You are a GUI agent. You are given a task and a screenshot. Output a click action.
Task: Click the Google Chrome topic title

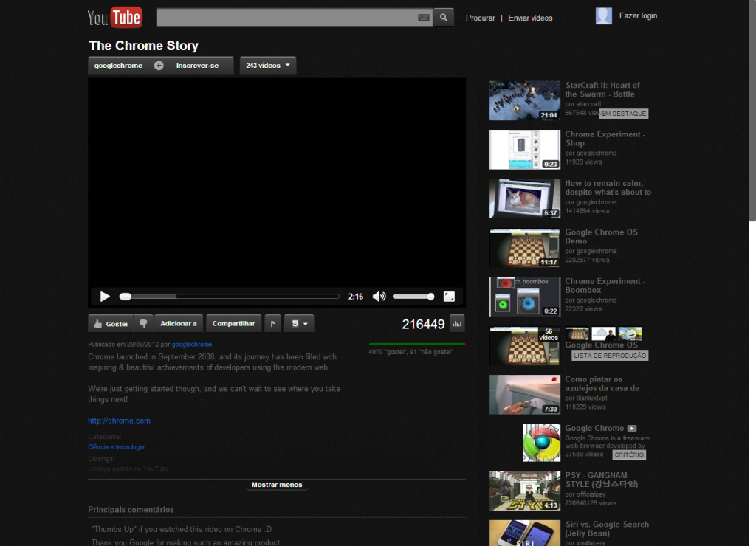tap(594, 428)
